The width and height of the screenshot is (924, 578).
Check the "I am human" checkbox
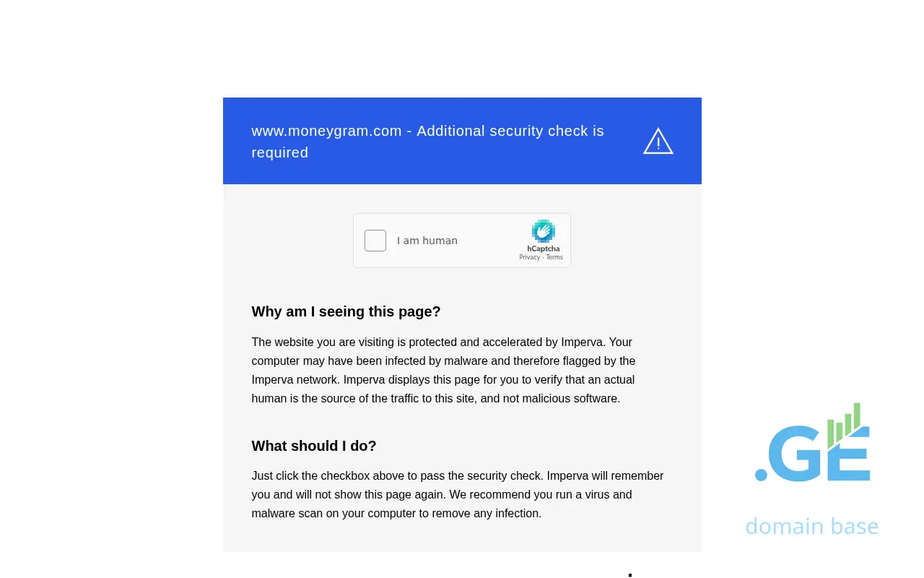click(x=375, y=241)
